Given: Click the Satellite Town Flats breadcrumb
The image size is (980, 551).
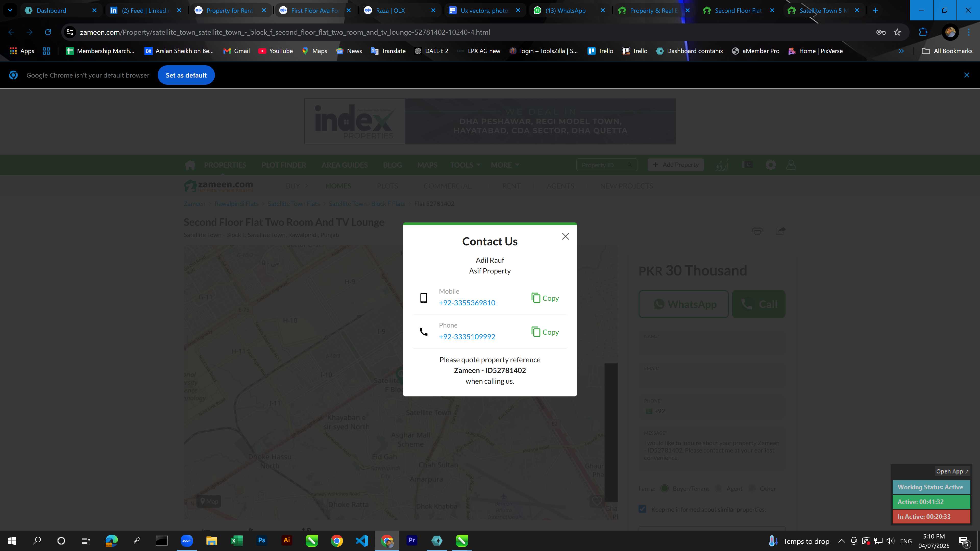Looking at the screenshot, I should click(x=294, y=204).
